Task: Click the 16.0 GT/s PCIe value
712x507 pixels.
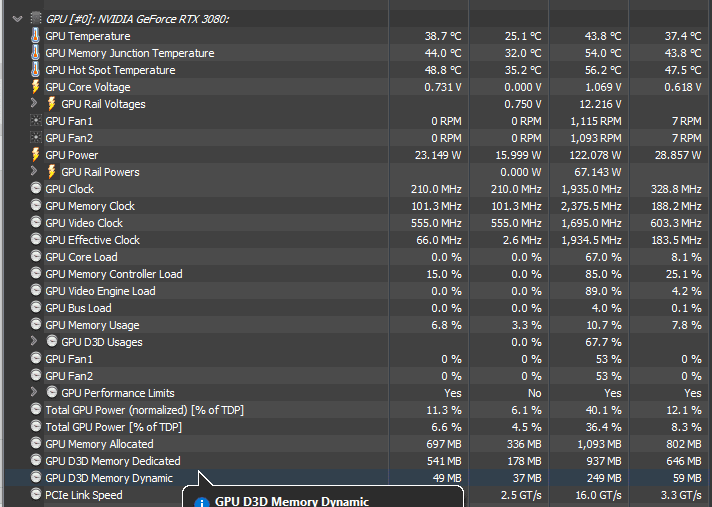Action: pyautogui.click(x=598, y=495)
